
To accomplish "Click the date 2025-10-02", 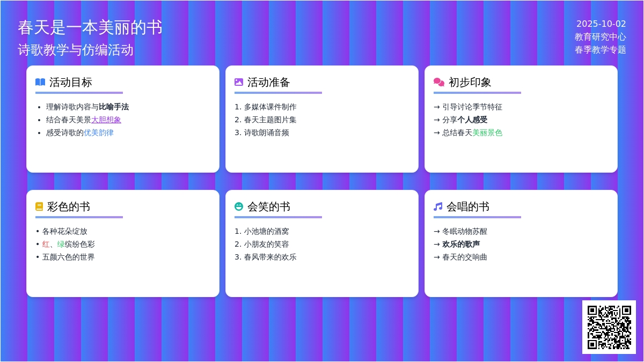I will point(601,24).
